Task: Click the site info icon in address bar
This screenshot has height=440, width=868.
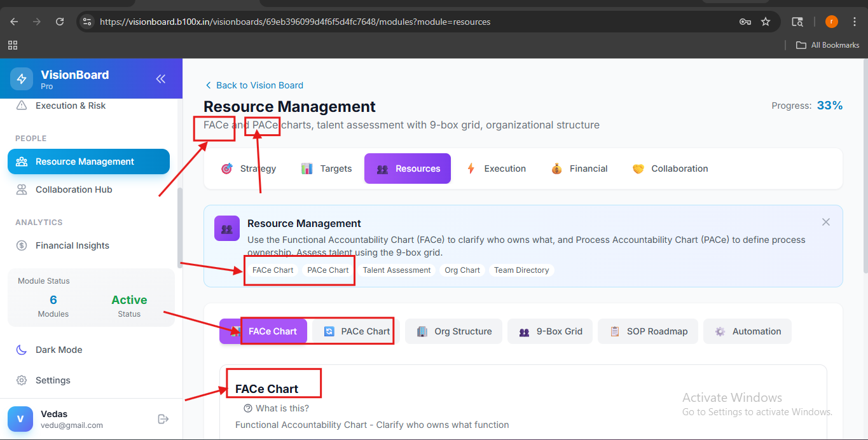Action: tap(87, 22)
